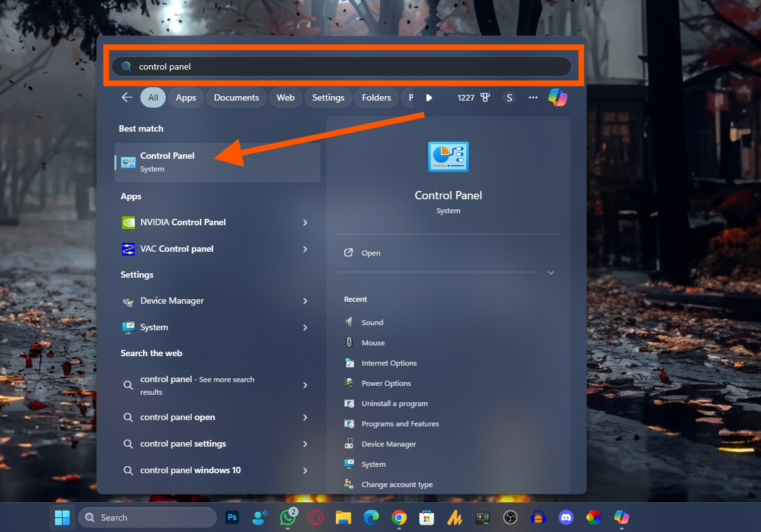Expand more actions with the down chevron

click(x=550, y=273)
